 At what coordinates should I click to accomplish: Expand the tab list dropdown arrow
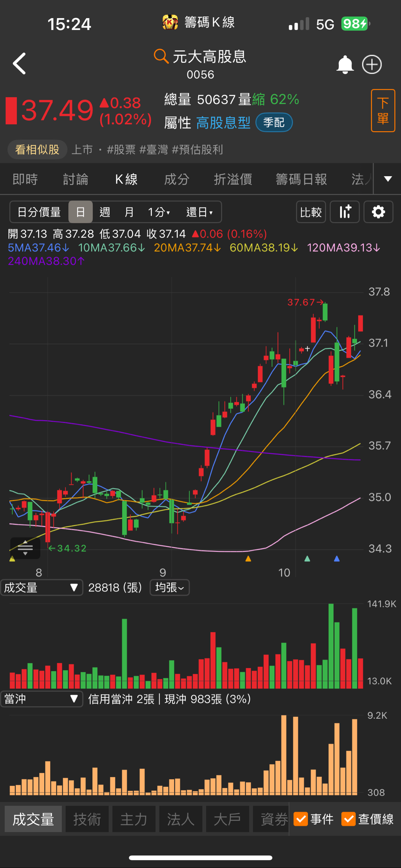point(388,179)
